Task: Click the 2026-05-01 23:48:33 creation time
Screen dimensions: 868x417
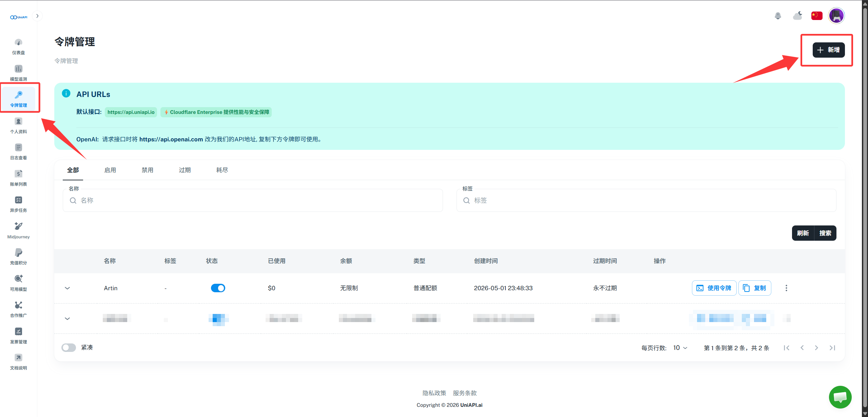Action: (x=503, y=288)
